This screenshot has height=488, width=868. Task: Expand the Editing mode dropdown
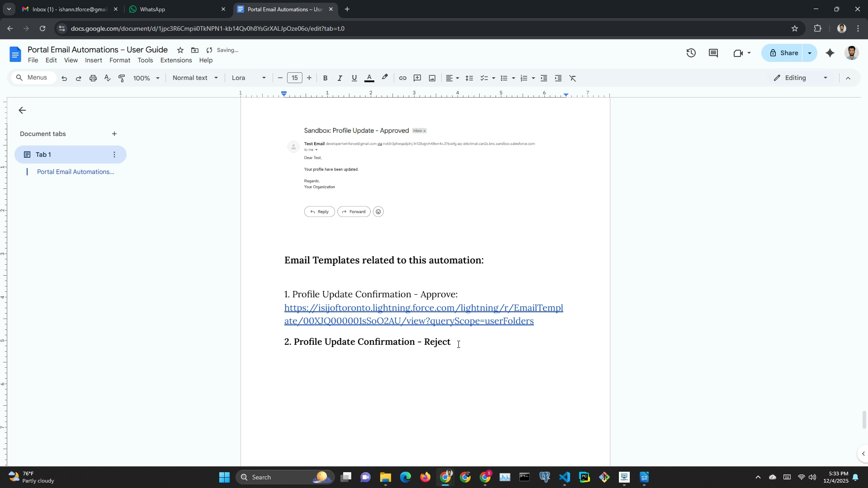click(x=801, y=78)
